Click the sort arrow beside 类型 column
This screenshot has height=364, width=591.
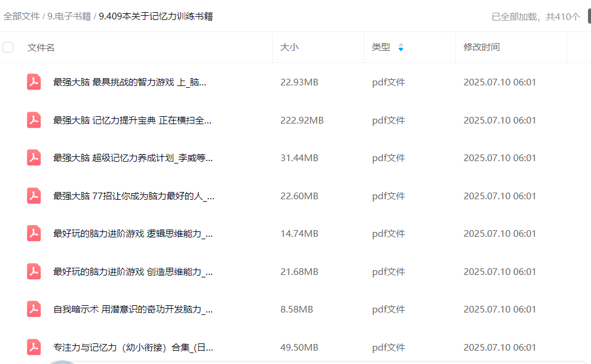[400, 47]
